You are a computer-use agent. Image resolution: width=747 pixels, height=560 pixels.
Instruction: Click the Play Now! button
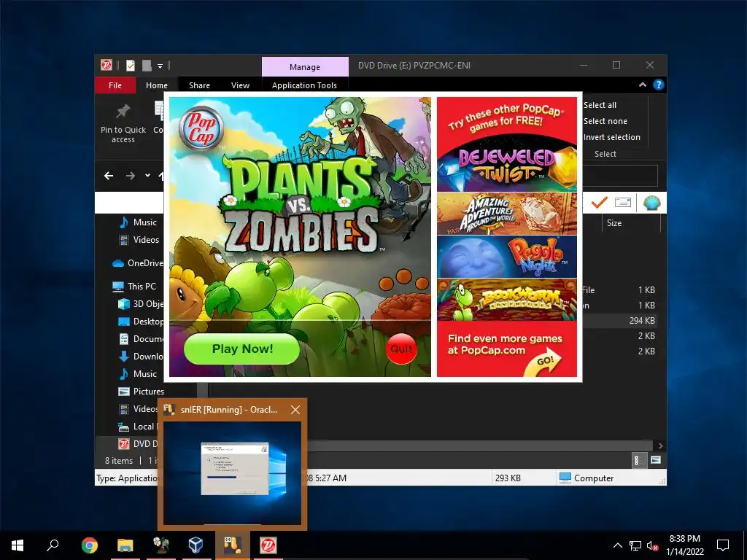[241, 349]
